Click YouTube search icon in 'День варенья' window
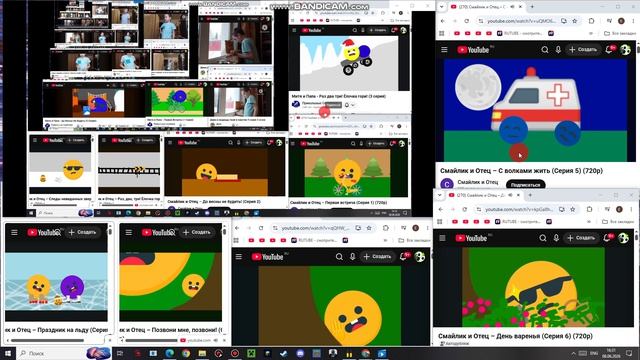The height and width of the screenshot is (360, 640). tap(542, 238)
